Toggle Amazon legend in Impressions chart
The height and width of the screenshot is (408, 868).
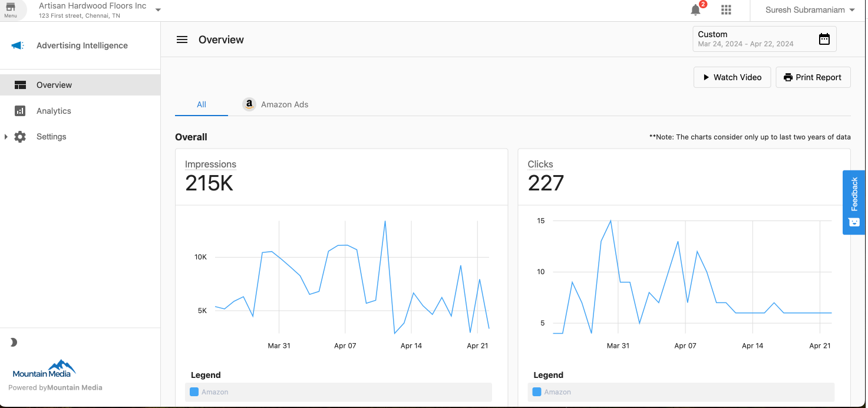(210, 392)
